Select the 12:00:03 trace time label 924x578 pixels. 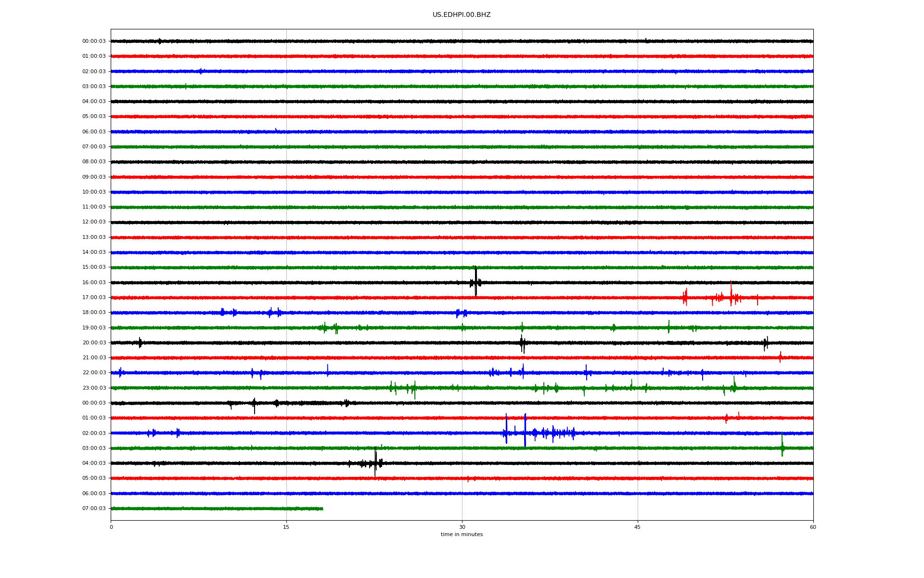tap(94, 222)
